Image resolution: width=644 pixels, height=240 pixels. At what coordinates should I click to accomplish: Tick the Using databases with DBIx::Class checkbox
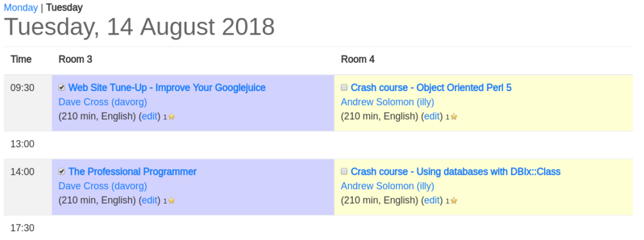(x=344, y=172)
